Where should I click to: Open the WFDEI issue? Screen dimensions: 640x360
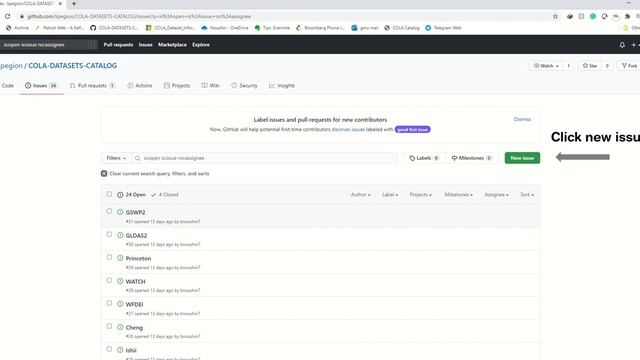coord(134,304)
